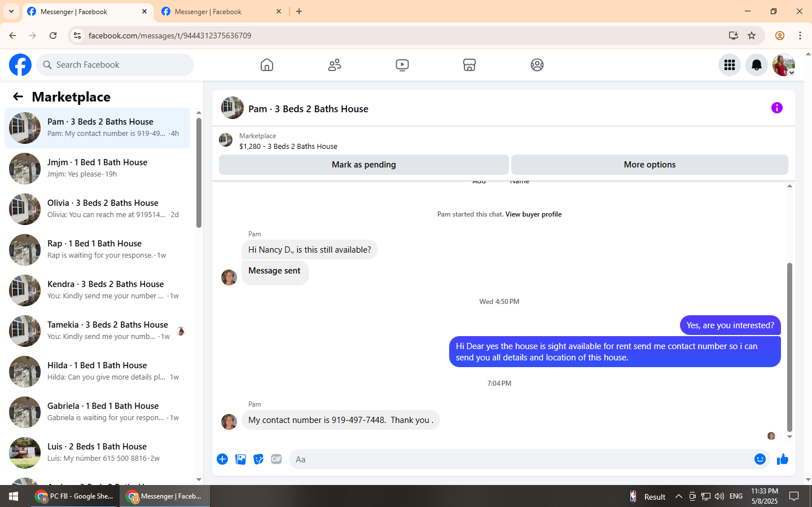Select Tamekia 3 Beds 2 Baths chat

coord(97,331)
